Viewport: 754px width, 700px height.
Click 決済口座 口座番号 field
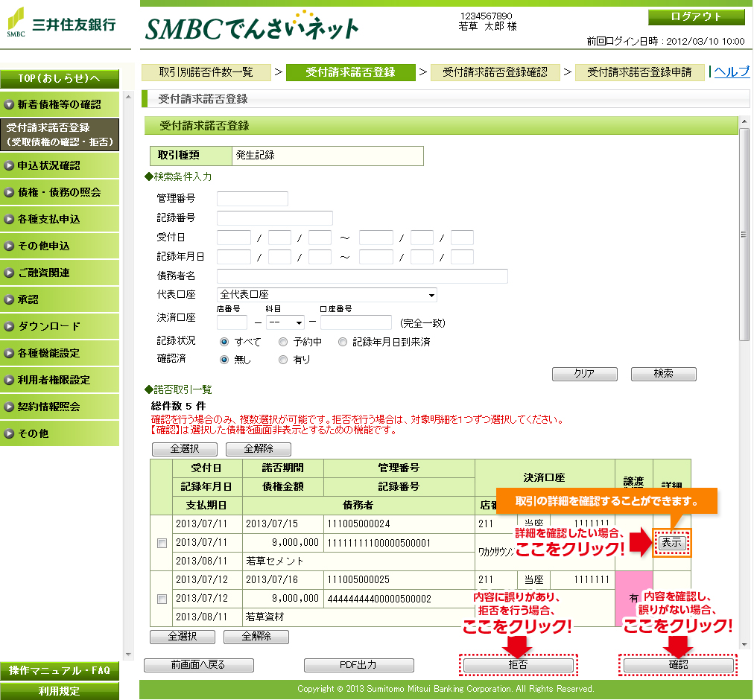point(356,322)
